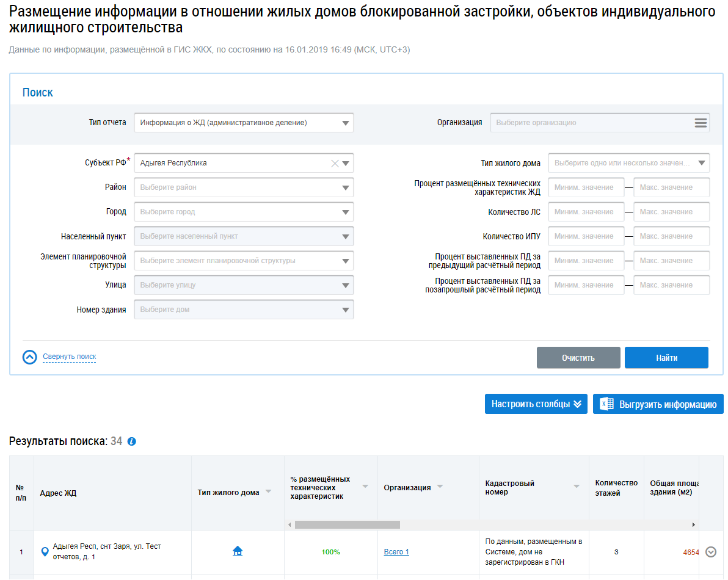Screen dimensions: 728x580
Task: Click the collapse search circle arrow icon
Action: click(x=30, y=357)
